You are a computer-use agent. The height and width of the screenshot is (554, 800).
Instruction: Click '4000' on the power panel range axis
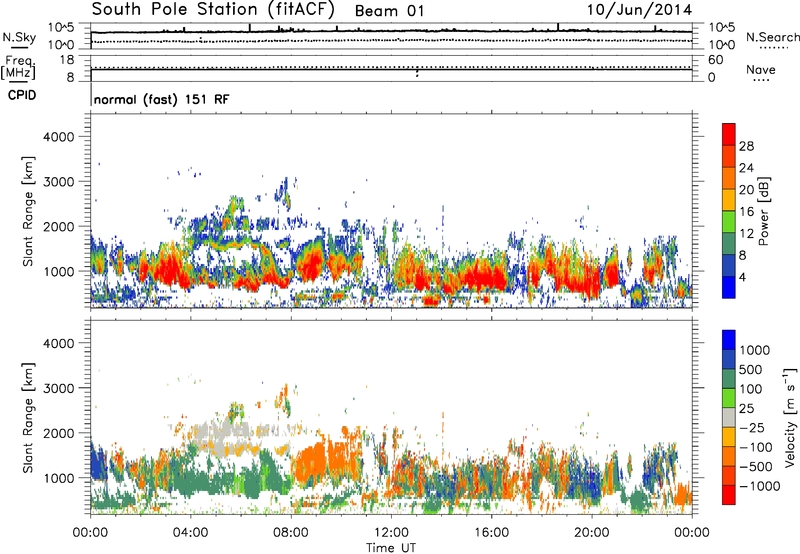[59, 137]
